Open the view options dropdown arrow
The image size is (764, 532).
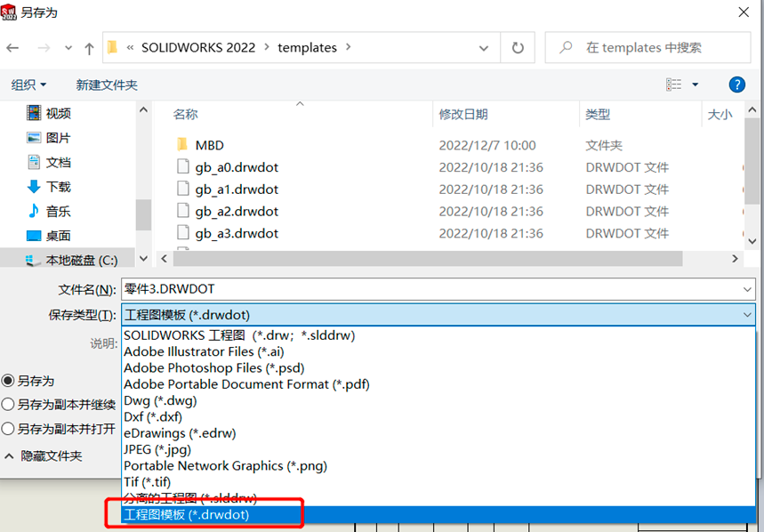696,85
